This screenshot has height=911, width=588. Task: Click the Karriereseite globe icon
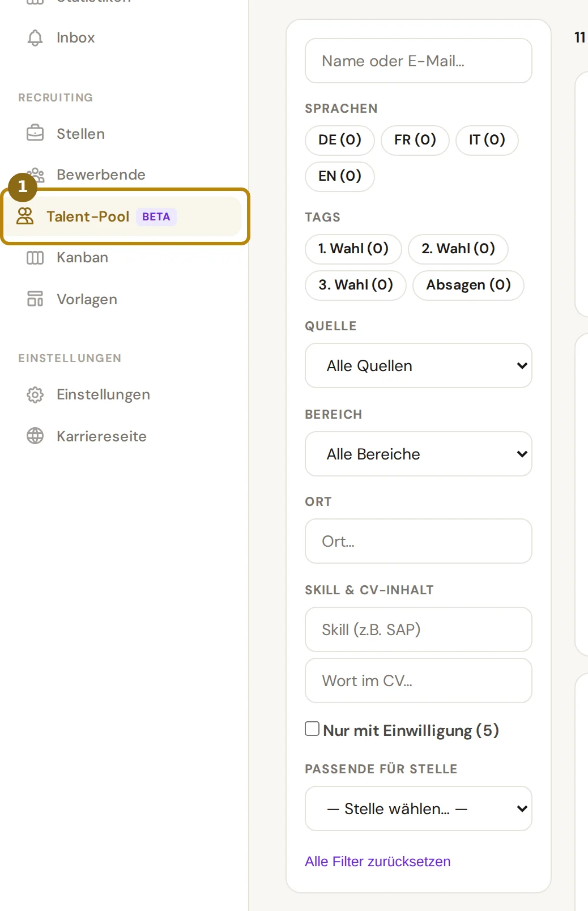pos(35,436)
